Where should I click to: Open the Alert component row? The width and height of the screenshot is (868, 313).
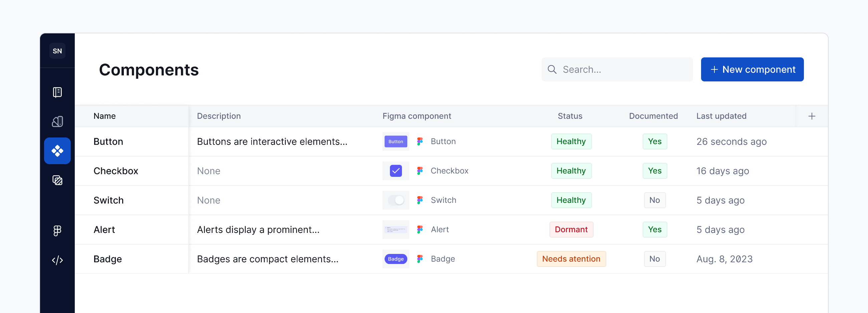click(x=104, y=230)
